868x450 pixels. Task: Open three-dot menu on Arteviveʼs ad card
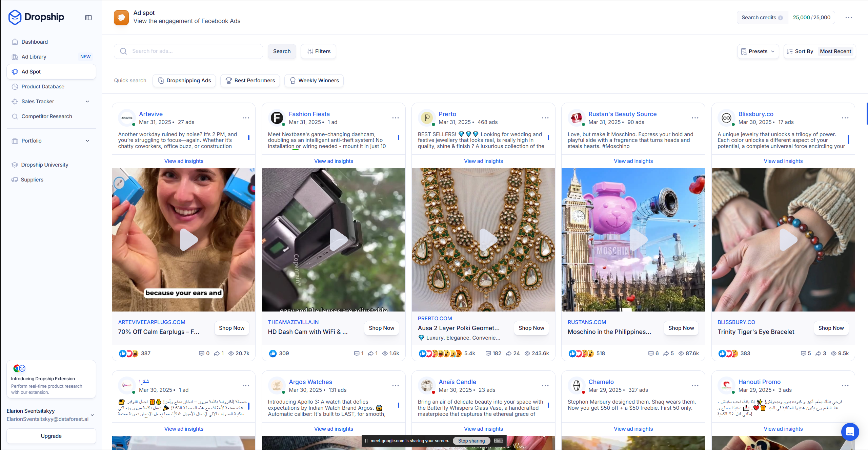246,118
